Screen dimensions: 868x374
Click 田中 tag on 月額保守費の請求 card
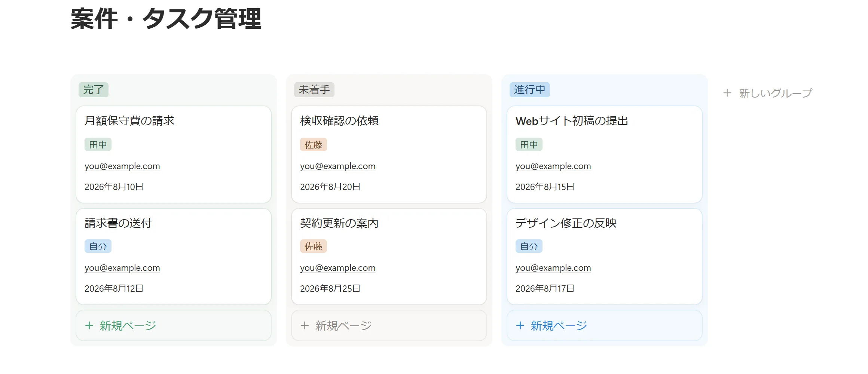tap(98, 144)
